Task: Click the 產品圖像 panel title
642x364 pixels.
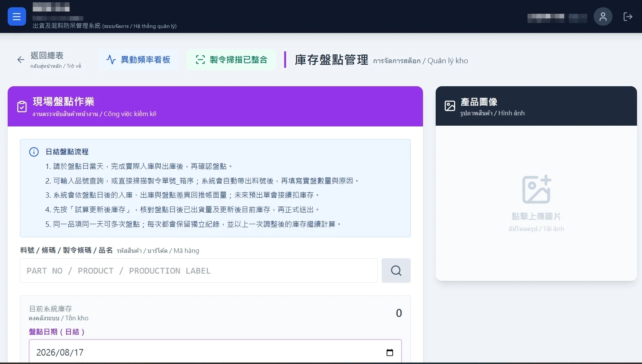Action: tap(479, 102)
